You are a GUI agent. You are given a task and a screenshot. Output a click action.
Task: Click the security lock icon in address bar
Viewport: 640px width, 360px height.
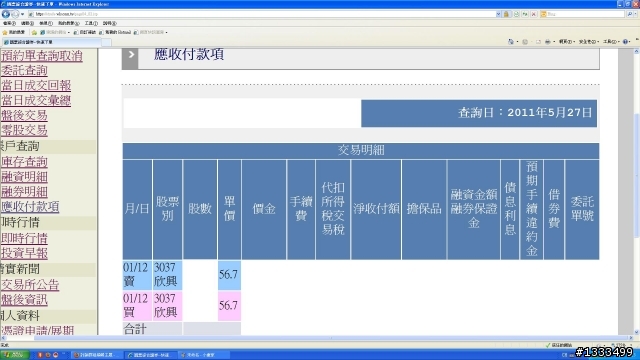pyautogui.click(x=507, y=14)
